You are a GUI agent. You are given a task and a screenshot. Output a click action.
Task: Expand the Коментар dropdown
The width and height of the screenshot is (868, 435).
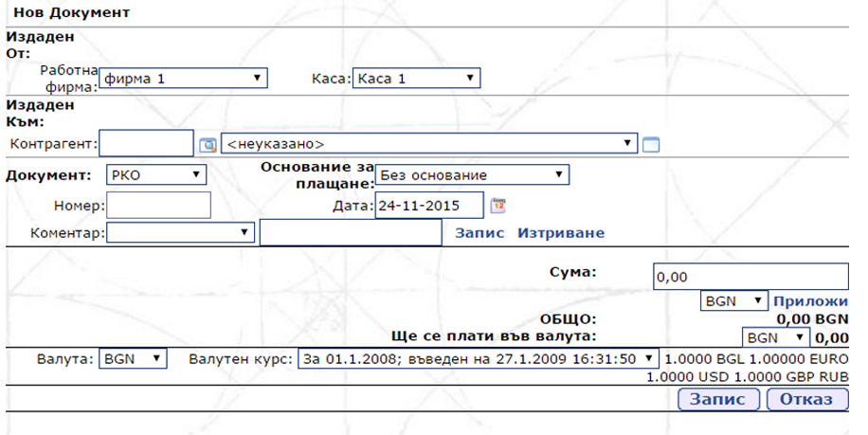pyautogui.click(x=180, y=232)
